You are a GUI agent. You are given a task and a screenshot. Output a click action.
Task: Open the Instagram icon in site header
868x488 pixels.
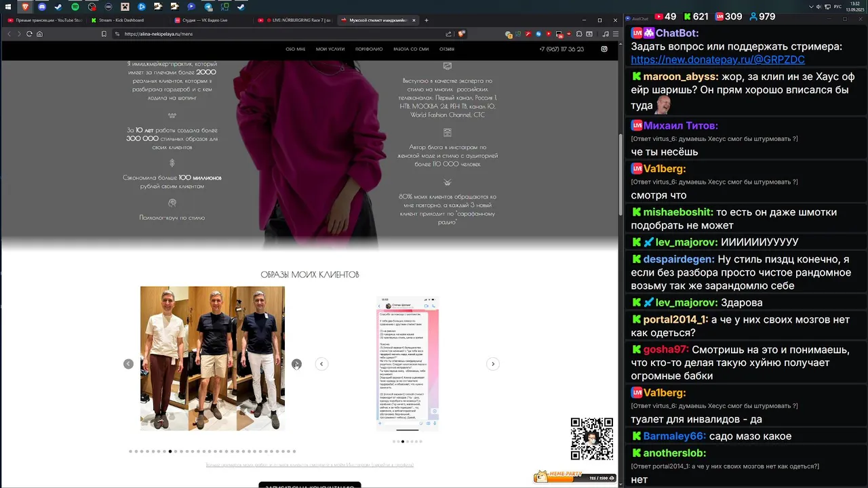(x=604, y=49)
